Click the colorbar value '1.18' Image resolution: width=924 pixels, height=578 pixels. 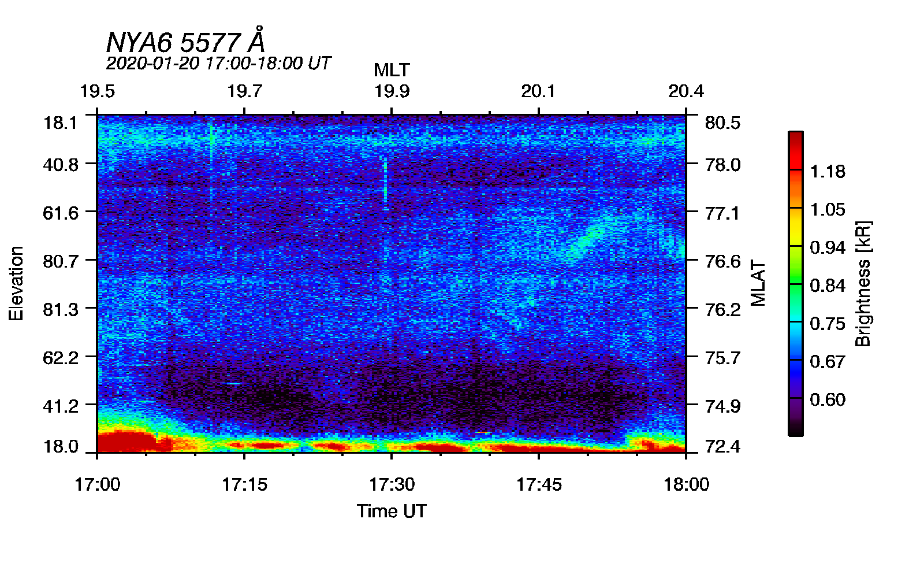[827, 171]
